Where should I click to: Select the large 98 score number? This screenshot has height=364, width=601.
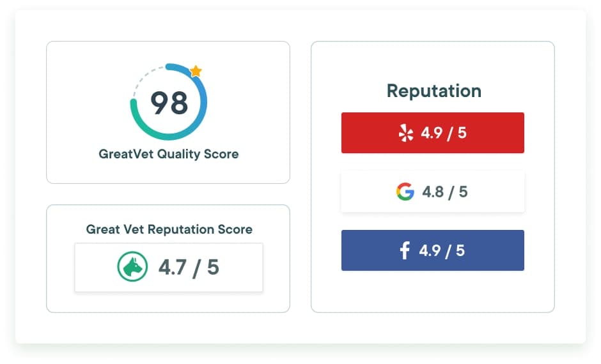click(169, 102)
